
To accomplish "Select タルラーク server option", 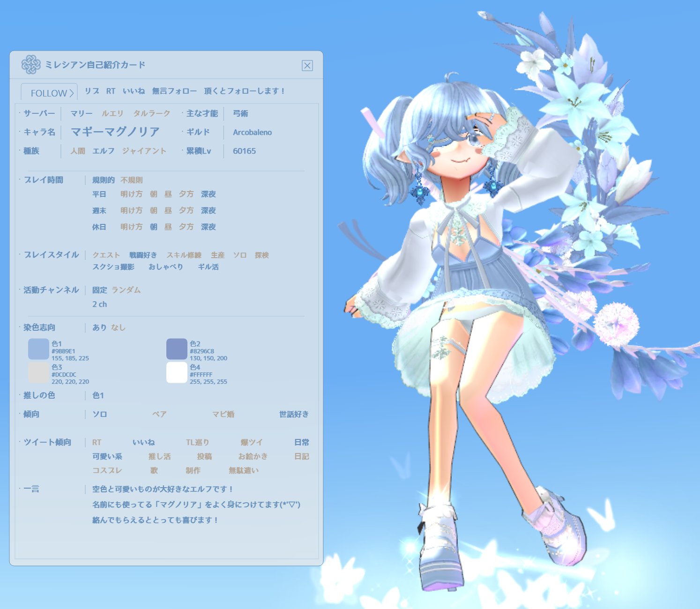I will [x=152, y=113].
